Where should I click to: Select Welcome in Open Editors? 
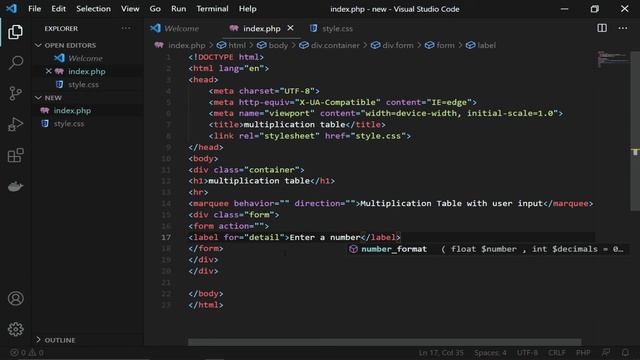click(x=85, y=58)
